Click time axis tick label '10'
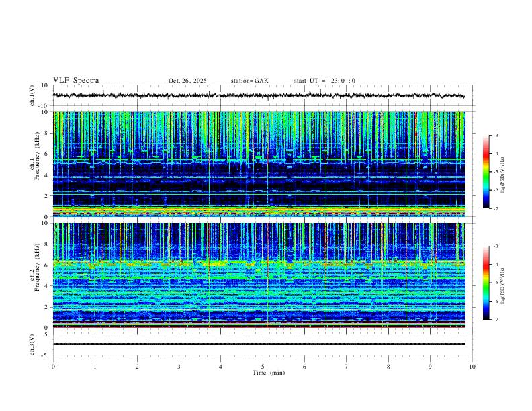The image size is (532, 411). [472, 367]
